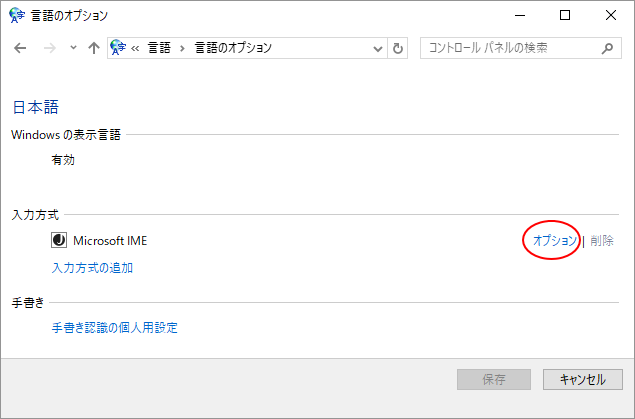Go up one level with up arrow
The height and width of the screenshot is (419, 635).
[x=94, y=48]
